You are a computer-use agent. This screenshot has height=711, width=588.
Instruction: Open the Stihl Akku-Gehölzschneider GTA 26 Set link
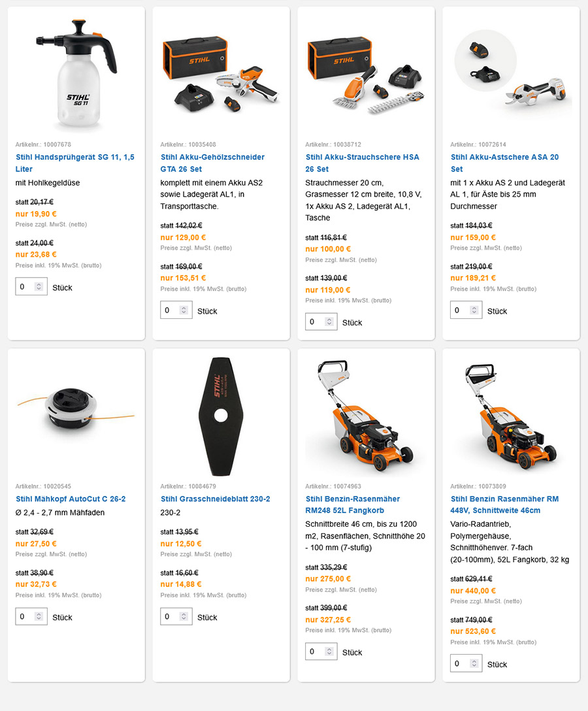tap(212, 163)
